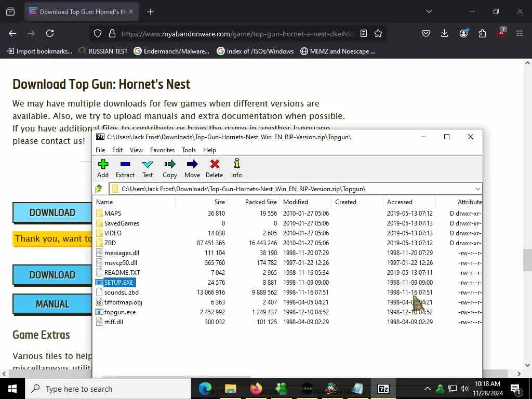Click the first DOWNLOAD button on the page
This screenshot has height=399, width=532.
tap(52, 212)
